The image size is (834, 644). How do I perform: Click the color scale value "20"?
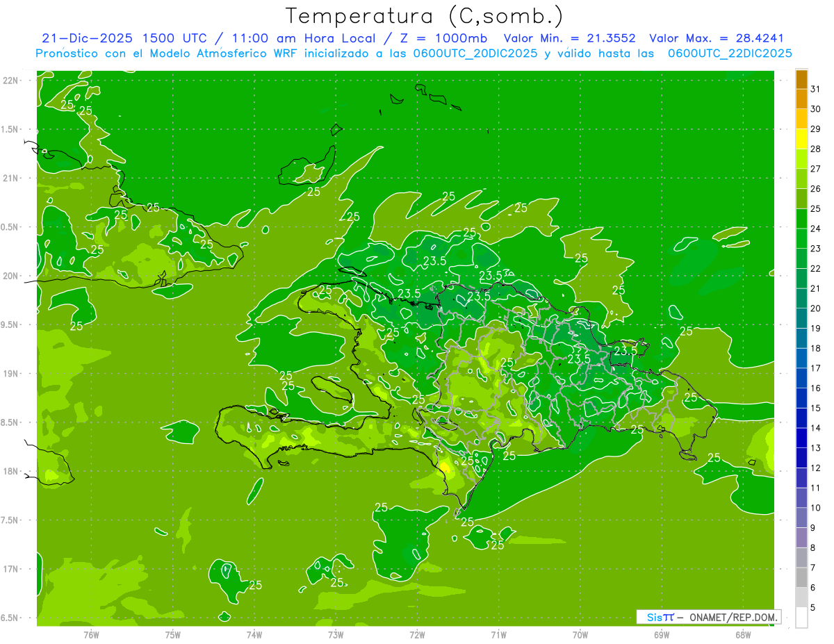(x=815, y=308)
